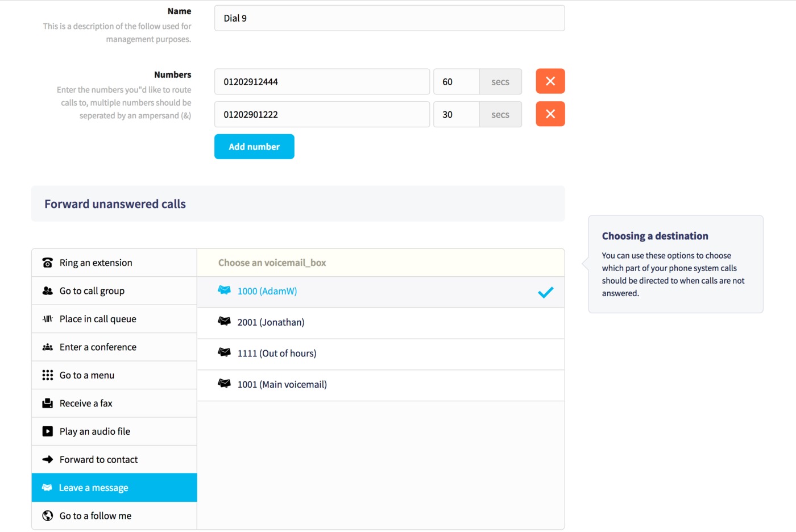The height and width of the screenshot is (532, 796).
Task: Select the Ring an extension option
Action: pos(114,263)
